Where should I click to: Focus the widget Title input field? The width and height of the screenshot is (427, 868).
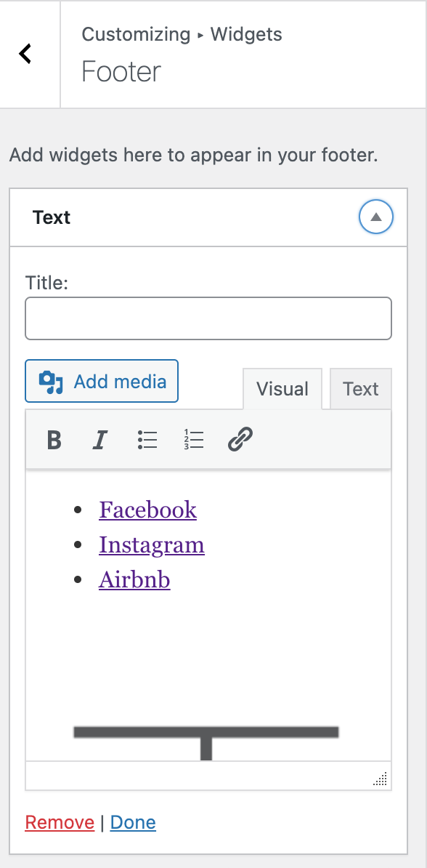pos(208,319)
